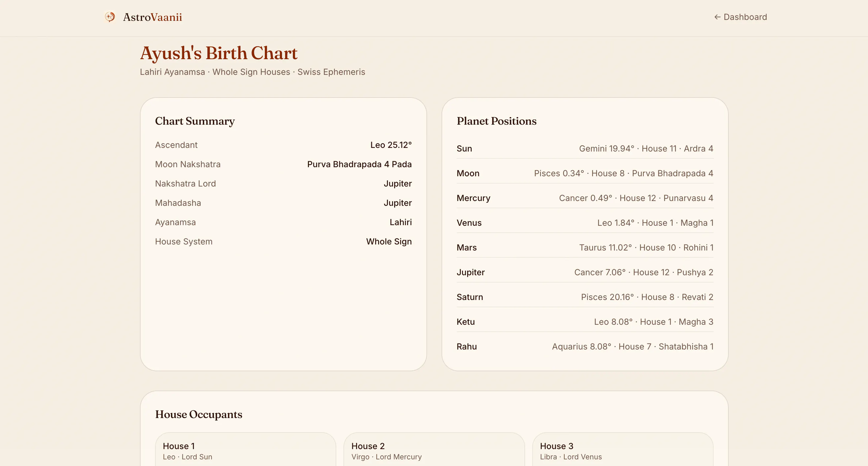Click the Chart Summary heading
This screenshot has width=868, height=466.
coord(195,121)
